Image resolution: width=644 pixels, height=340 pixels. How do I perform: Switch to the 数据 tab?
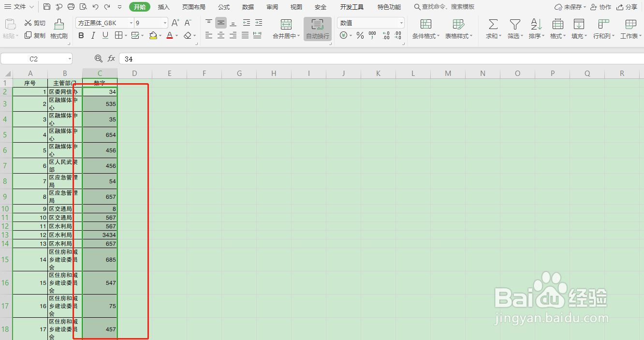pyautogui.click(x=248, y=7)
